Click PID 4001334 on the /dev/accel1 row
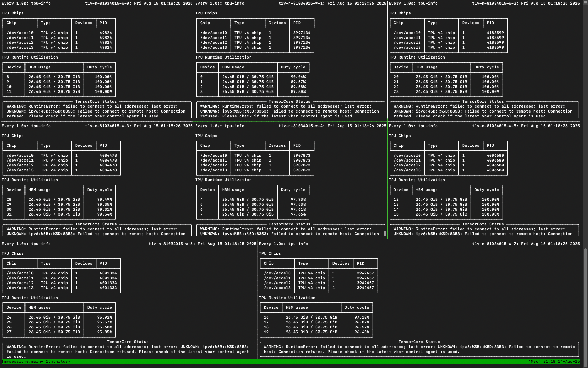 pyautogui.click(x=108, y=278)
